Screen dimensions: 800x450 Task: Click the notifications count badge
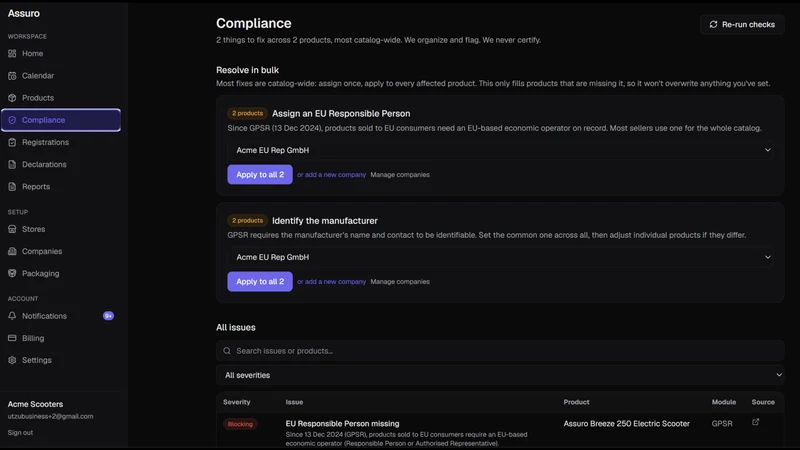tap(108, 316)
